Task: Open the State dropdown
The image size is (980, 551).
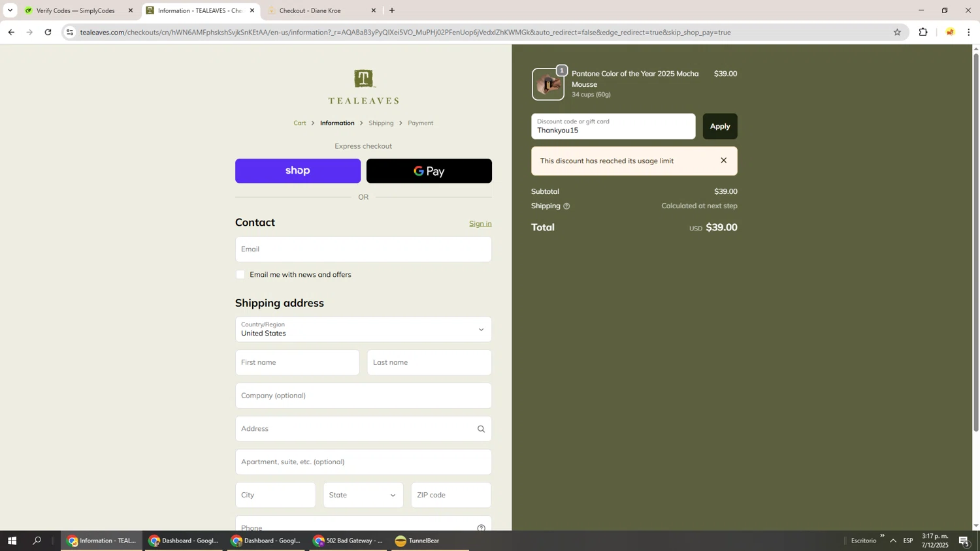Action: [363, 495]
